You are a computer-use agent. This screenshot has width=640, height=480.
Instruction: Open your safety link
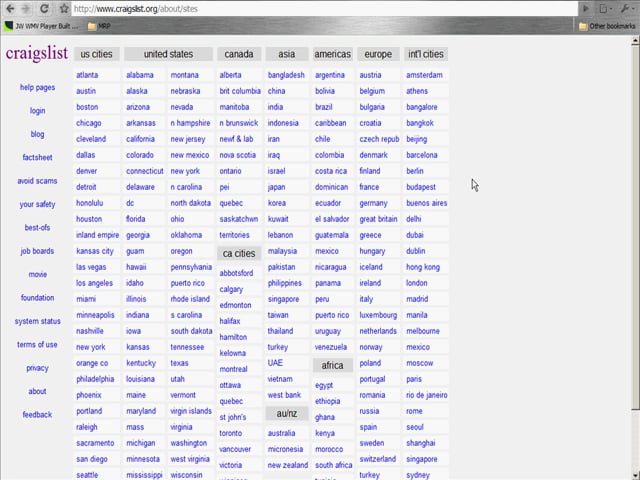pyautogui.click(x=37, y=204)
